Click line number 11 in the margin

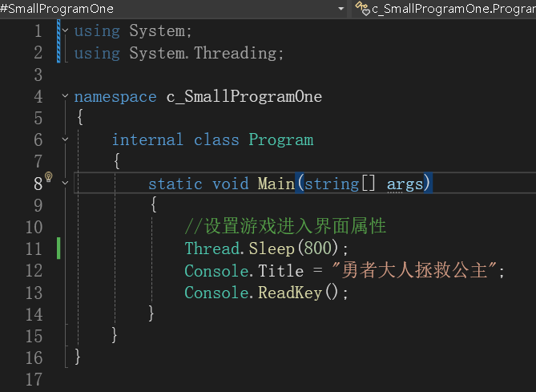[x=34, y=249]
